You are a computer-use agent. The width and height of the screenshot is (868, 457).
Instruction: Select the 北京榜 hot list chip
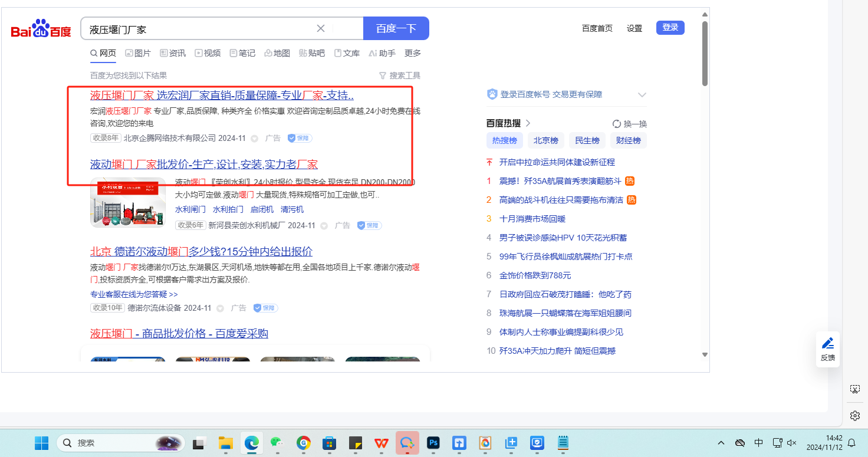(546, 140)
